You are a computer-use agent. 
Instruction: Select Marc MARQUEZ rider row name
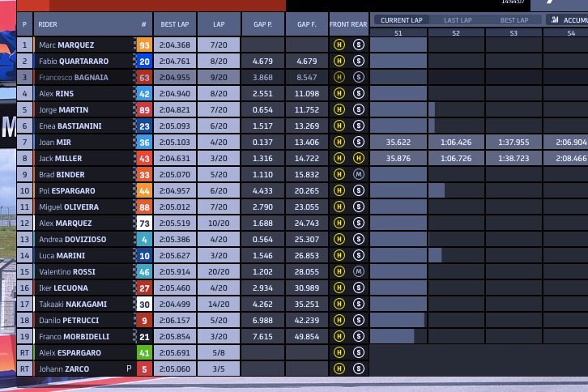(x=66, y=45)
